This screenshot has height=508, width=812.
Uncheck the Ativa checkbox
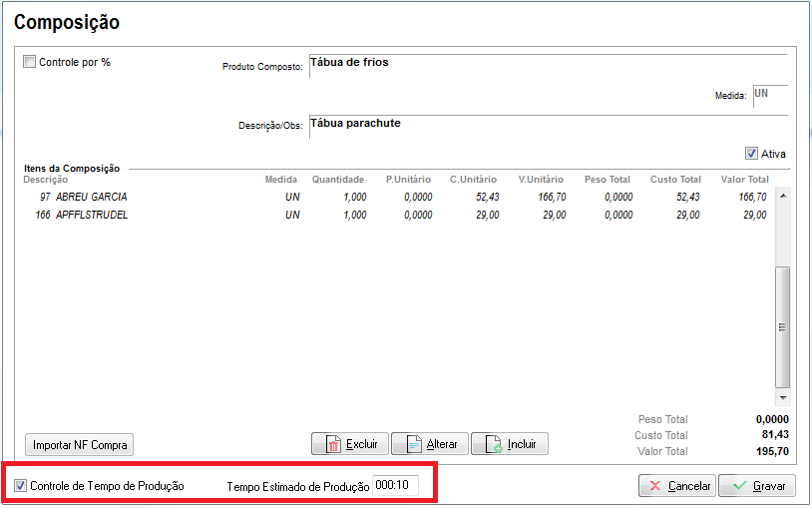(751, 154)
